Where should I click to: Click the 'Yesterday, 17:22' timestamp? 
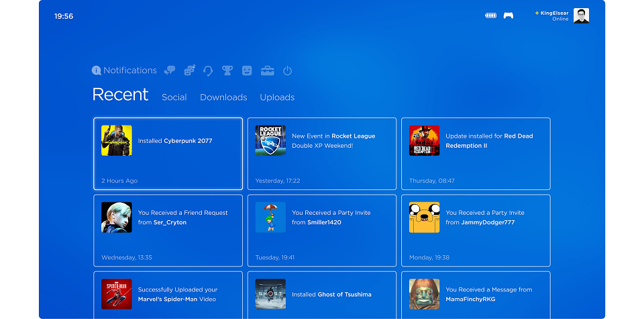(x=278, y=181)
